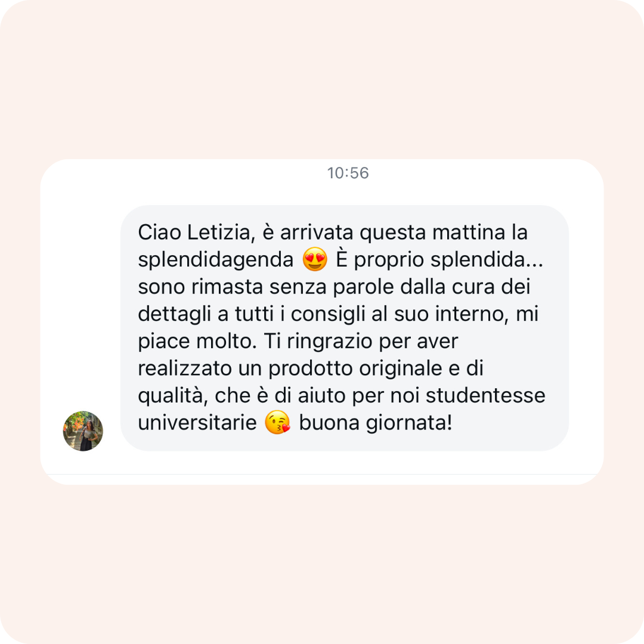Click the word "mattina" in first line
Screen dimensions: 644x644
(469, 233)
